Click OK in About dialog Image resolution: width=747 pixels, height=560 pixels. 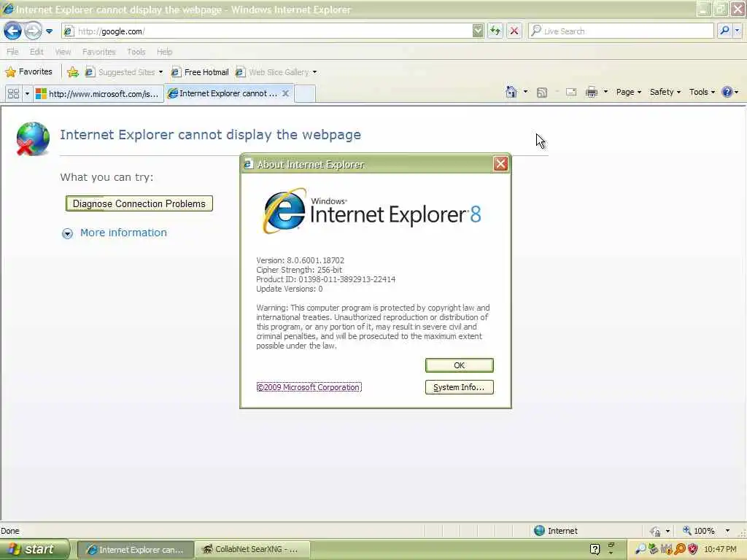point(460,365)
